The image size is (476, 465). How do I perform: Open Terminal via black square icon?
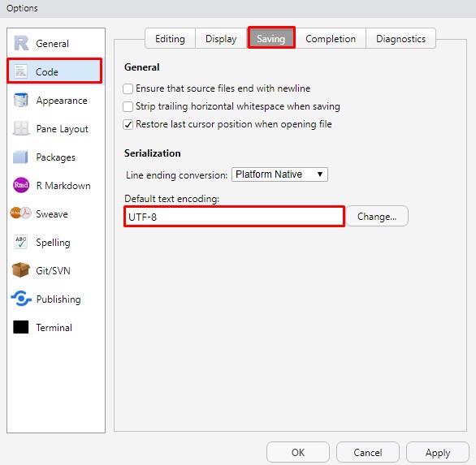click(x=21, y=327)
